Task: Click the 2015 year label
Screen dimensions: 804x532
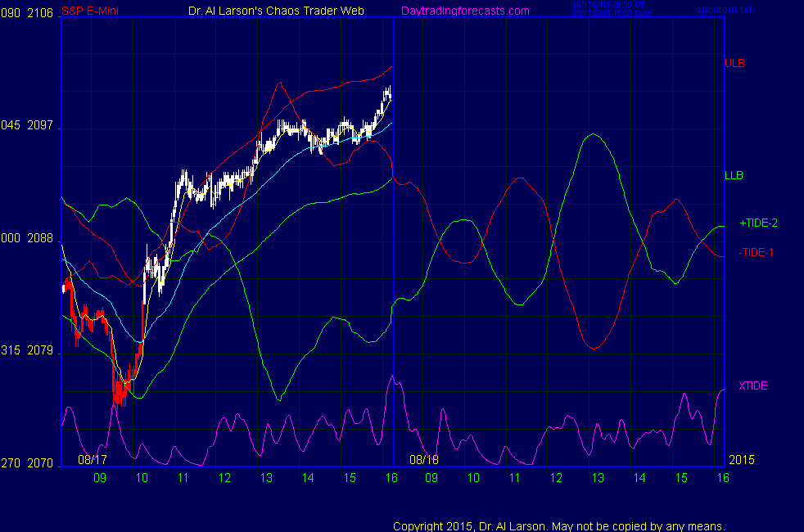Action: point(740,460)
